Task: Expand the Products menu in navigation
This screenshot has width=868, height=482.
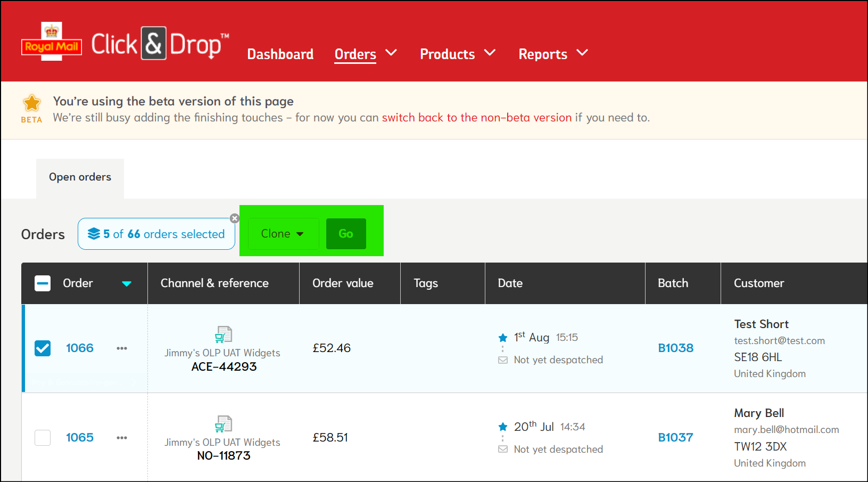Action: [x=457, y=54]
